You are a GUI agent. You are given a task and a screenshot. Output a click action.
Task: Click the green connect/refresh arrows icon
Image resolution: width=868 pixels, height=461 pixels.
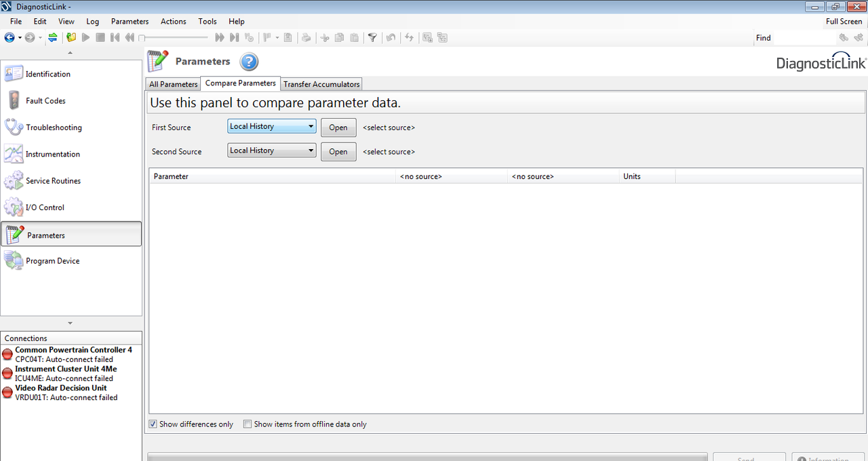click(x=52, y=37)
